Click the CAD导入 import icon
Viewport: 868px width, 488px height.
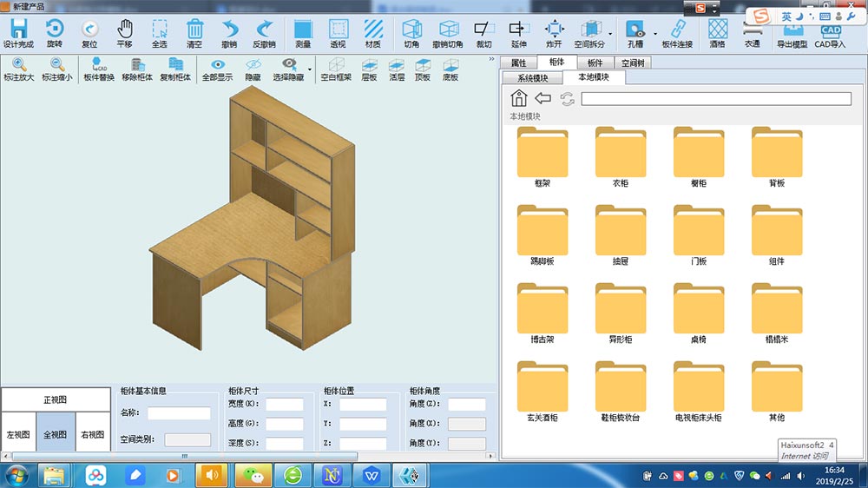[x=831, y=30]
